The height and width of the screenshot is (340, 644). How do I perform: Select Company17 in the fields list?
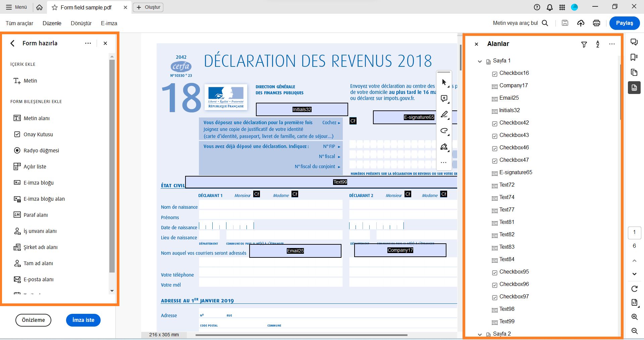(509, 86)
